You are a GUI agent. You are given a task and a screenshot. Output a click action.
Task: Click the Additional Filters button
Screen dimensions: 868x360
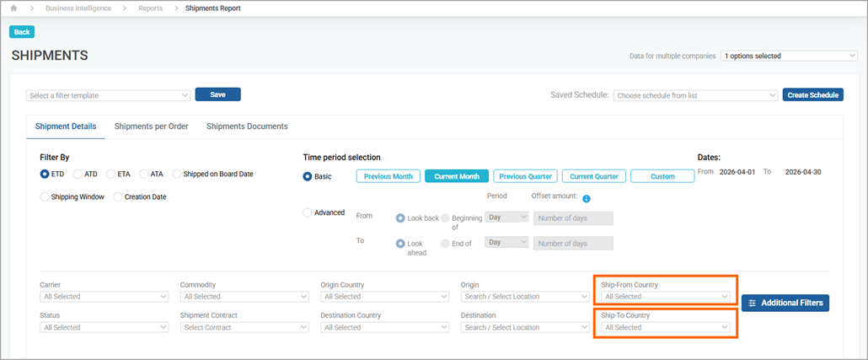785,303
